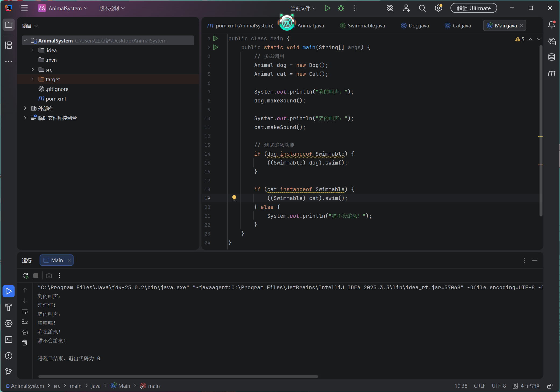Click the horizontal scrollbar in run console
Image resolution: width=560 pixels, height=392 pixels.
click(178, 376)
